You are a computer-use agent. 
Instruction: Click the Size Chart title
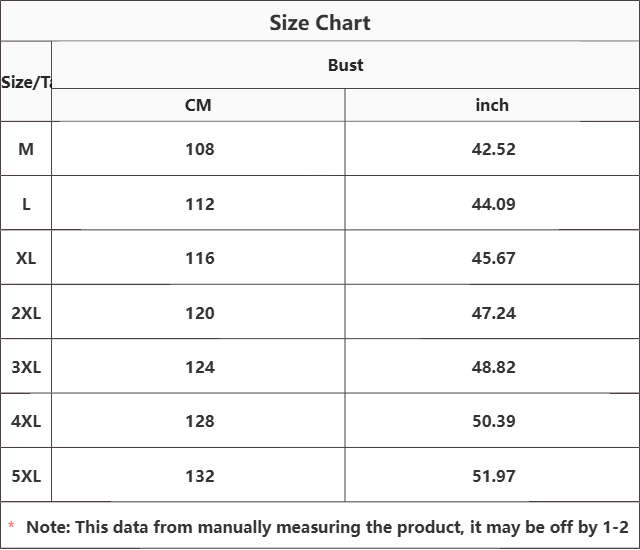320,22
